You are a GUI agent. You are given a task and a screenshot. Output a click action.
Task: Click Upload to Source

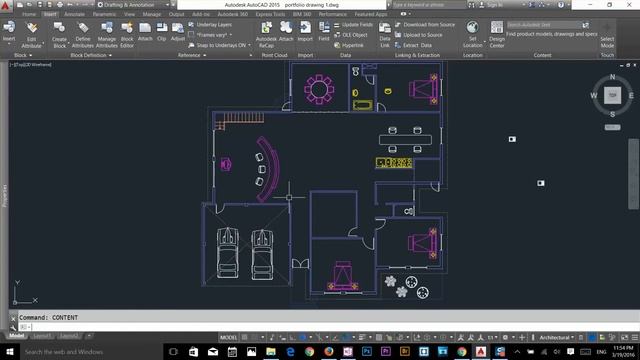419,35
